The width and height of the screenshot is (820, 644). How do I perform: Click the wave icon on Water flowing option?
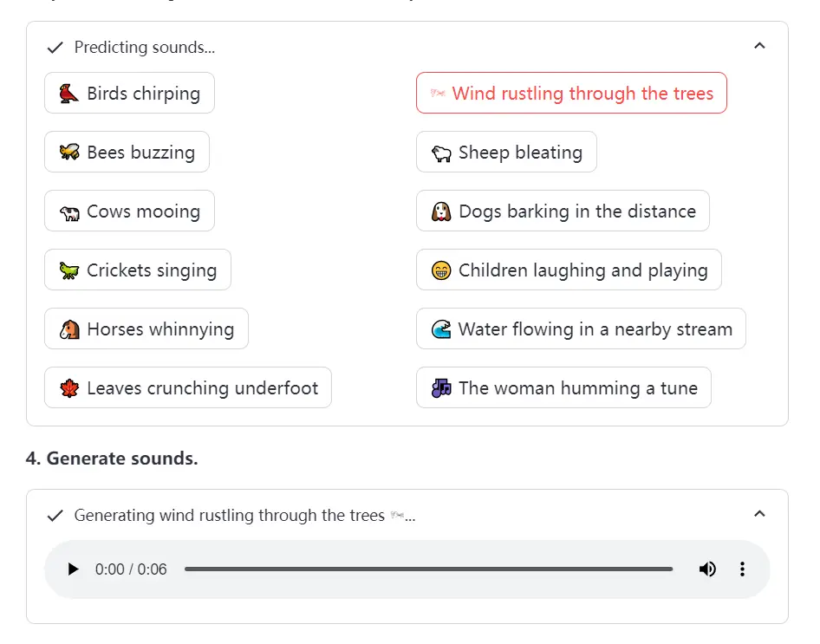(x=444, y=329)
